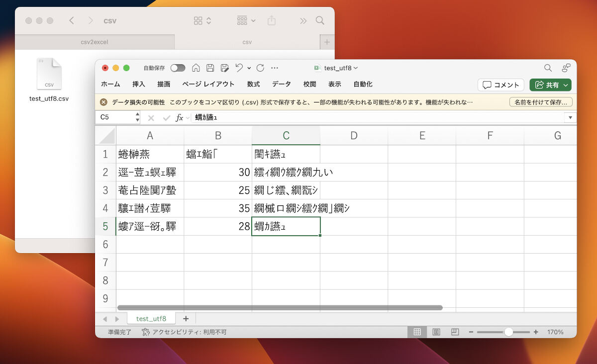Open the Save icon in the toolbar
The width and height of the screenshot is (597, 364).
(x=210, y=68)
